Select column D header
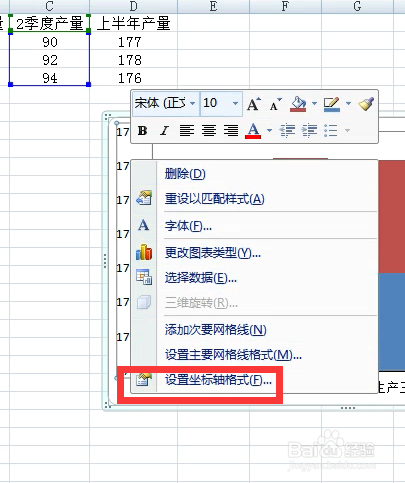The image size is (405, 483). 133,6
